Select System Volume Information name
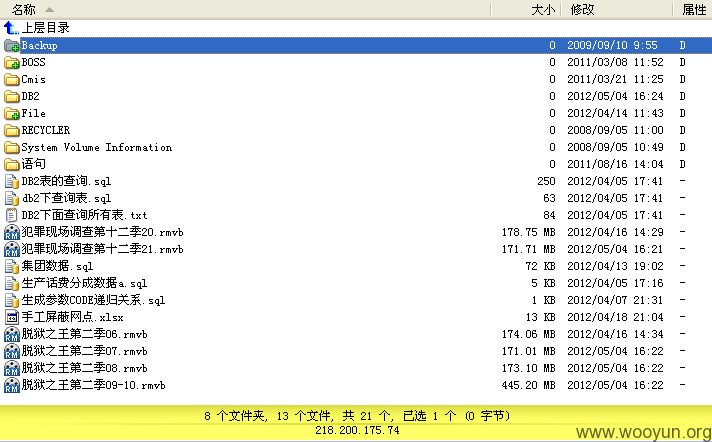The width and height of the screenshot is (712, 442). 97,147
